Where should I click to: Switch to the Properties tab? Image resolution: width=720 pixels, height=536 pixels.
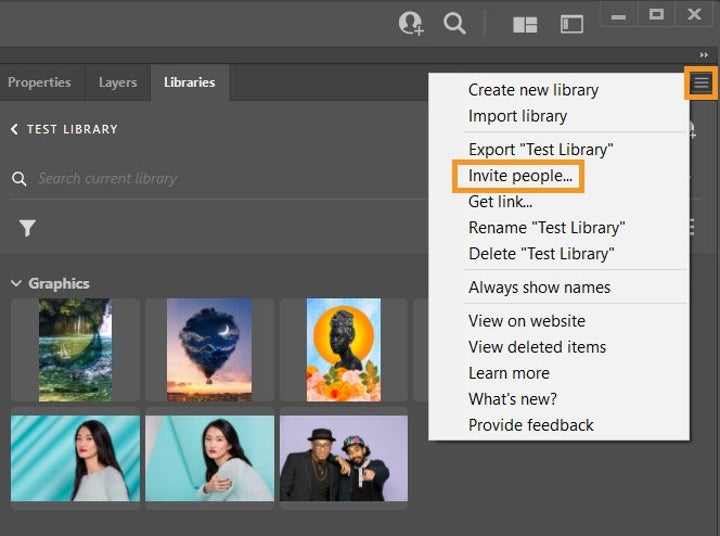click(x=39, y=82)
